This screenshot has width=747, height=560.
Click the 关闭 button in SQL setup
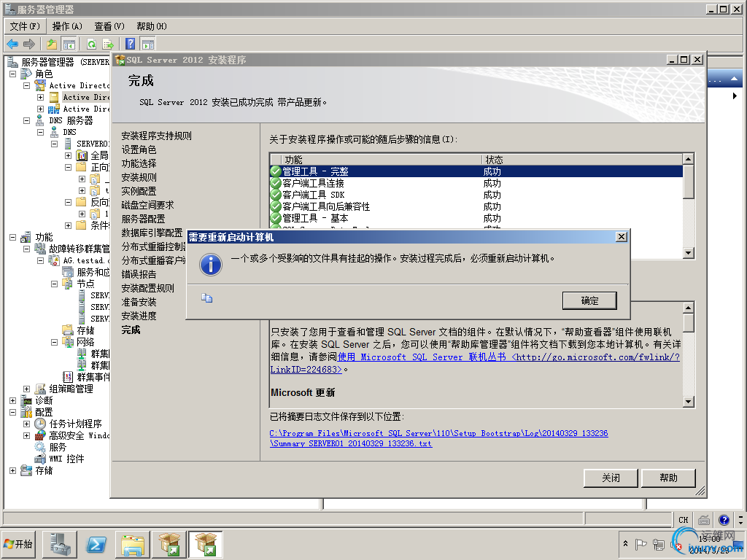(x=611, y=478)
